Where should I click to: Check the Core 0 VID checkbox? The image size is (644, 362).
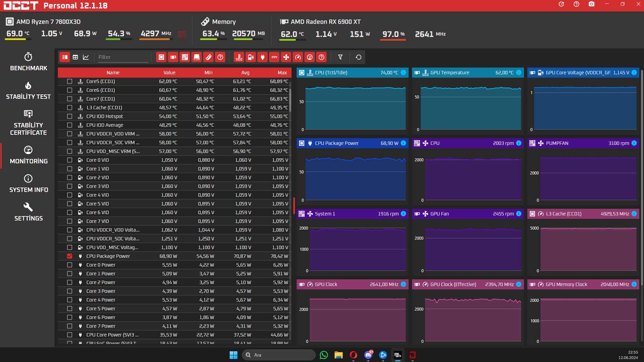click(x=70, y=160)
